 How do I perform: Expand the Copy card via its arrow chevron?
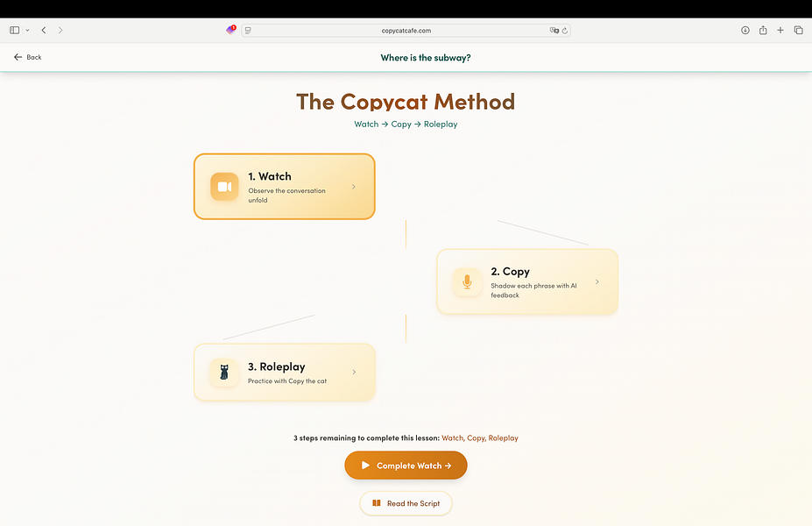(x=597, y=281)
